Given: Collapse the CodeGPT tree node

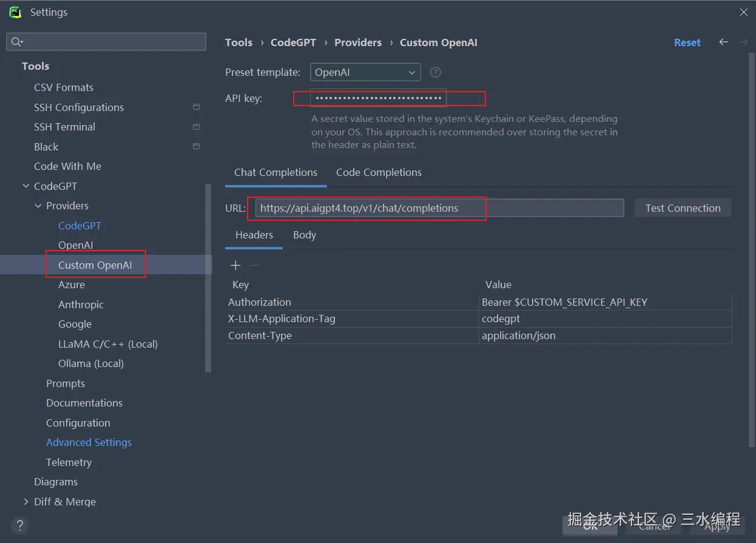Looking at the screenshot, I should click(25, 186).
